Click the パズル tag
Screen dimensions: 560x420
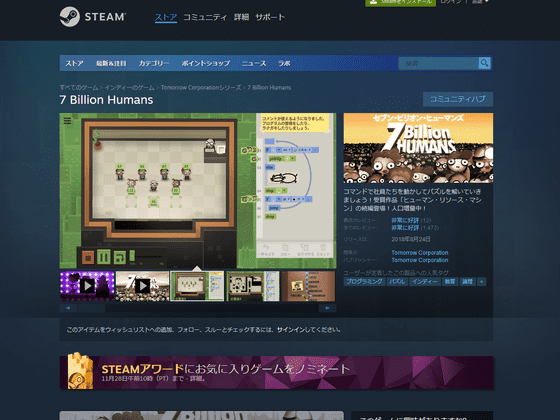396,281
